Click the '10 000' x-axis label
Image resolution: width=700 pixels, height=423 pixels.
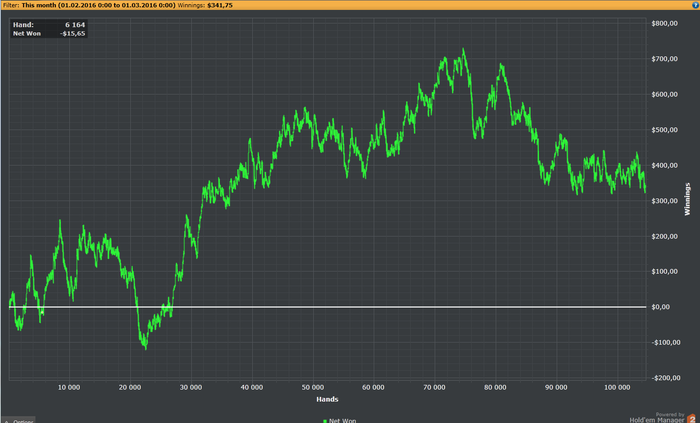click(x=69, y=387)
